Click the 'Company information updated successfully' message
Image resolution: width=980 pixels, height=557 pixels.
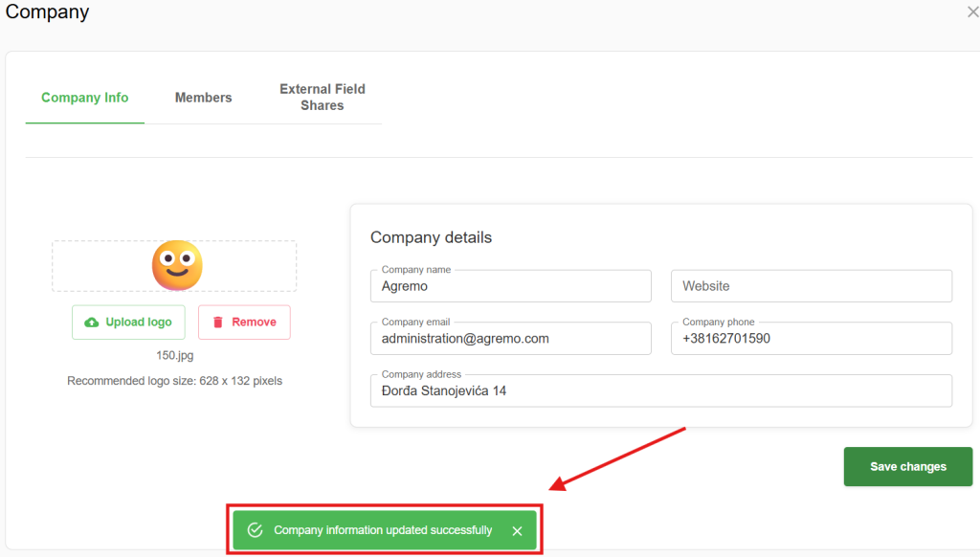pyautogui.click(x=383, y=530)
